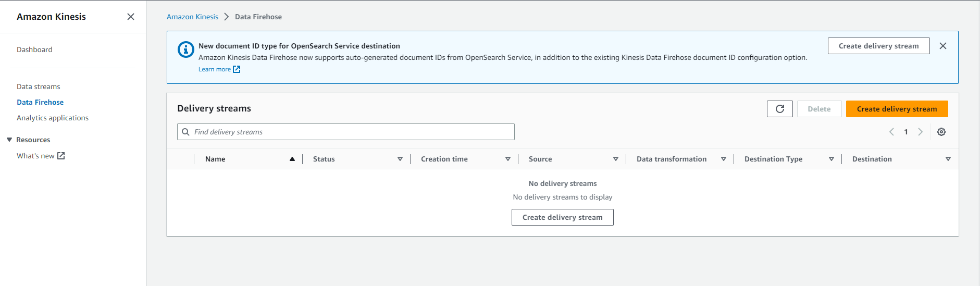Image resolution: width=980 pixels, height=286 pixels.
Task: Open table preferences gear icon
Action: click(941, 132)
